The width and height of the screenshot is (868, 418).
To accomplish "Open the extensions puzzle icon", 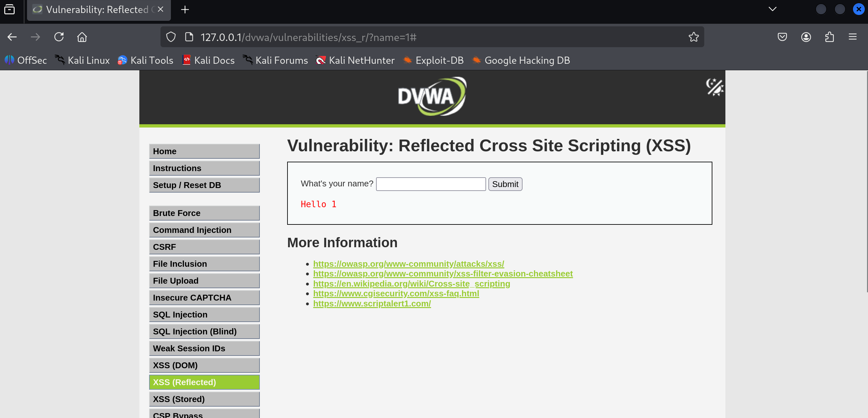I will [829, 37].
